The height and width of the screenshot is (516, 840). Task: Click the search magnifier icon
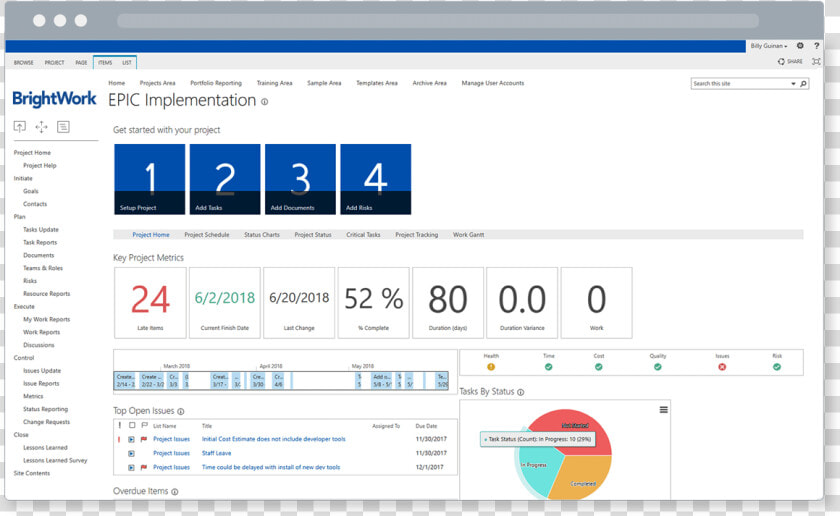803,84
